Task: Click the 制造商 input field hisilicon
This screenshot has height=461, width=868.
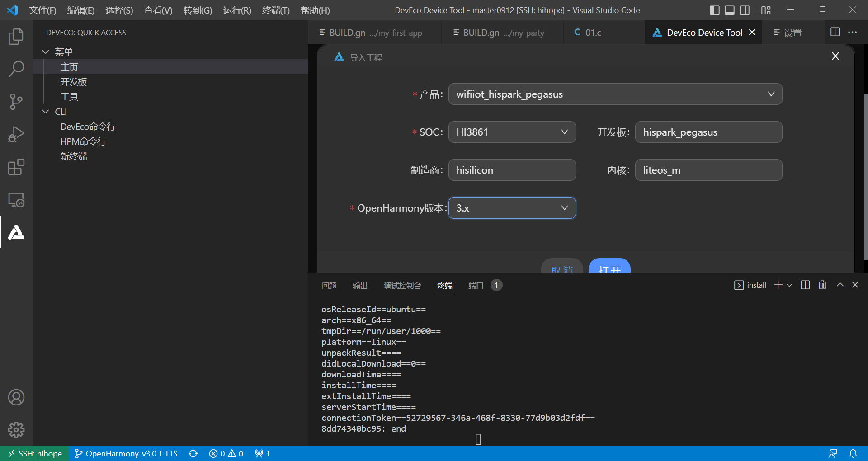Action: tap(512, 170)
